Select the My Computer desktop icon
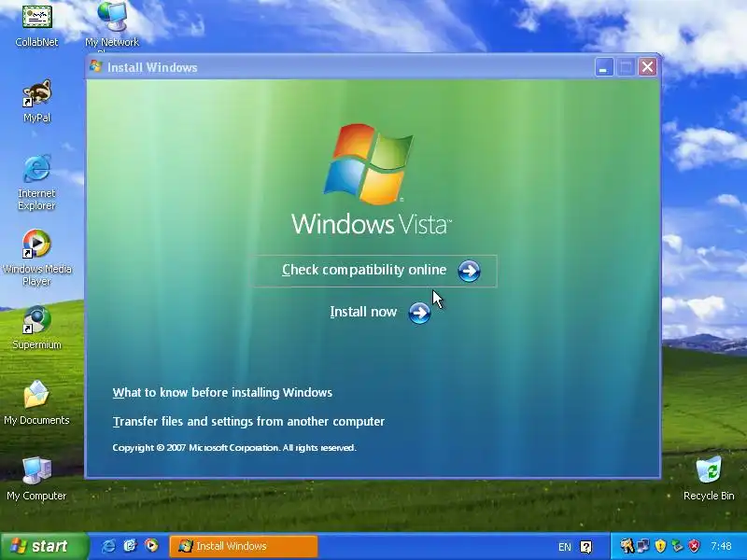 36,479
